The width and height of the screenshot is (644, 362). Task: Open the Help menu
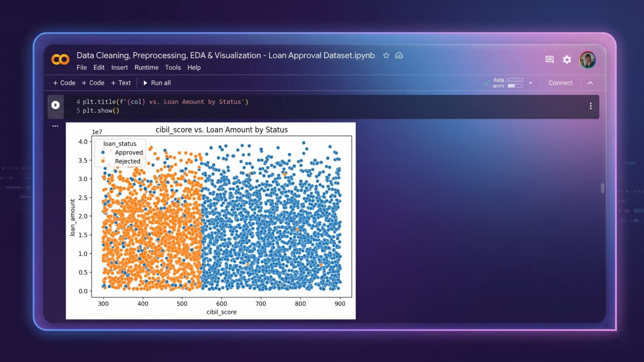[194, 67]
